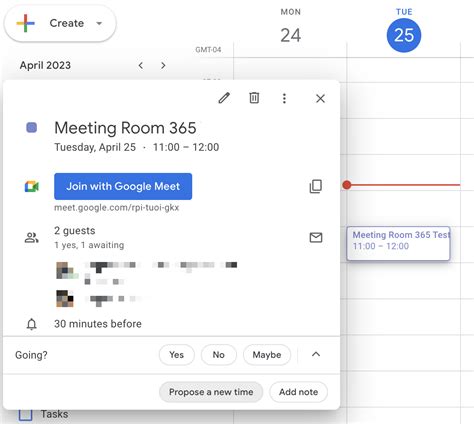Go to next month in mini calendar
The width and height of the screenshot is (474, 424).
pyautogui.click(x=163, y=65)
